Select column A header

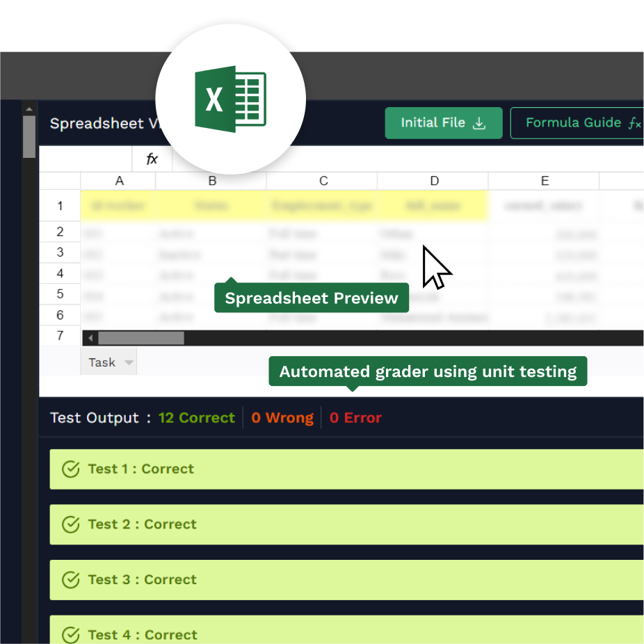119,181
